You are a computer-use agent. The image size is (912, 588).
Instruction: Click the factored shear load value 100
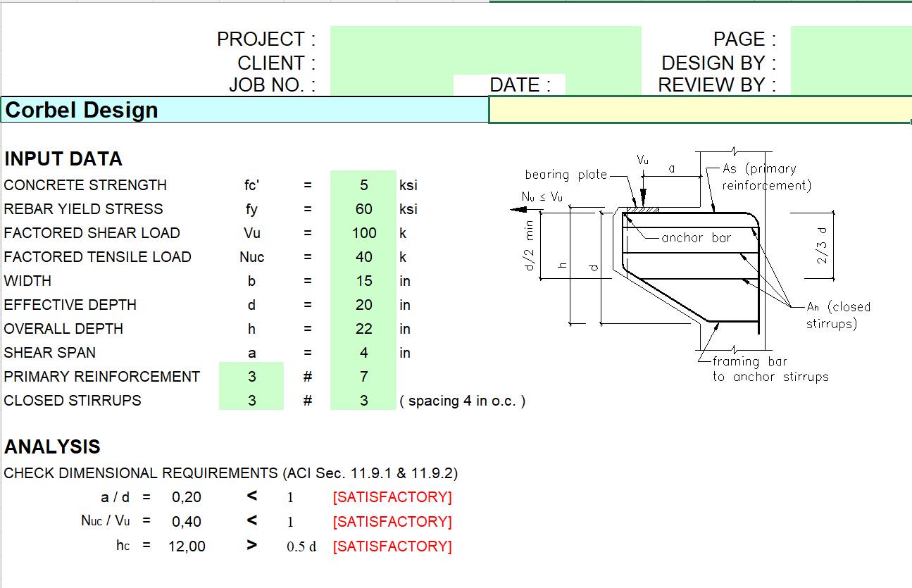pyautogui.click(x=363, y=233)
